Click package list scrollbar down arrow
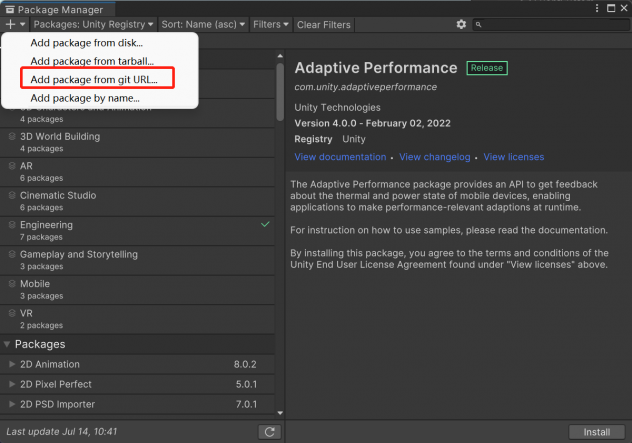The image size is (632, 443). (280, 413)
